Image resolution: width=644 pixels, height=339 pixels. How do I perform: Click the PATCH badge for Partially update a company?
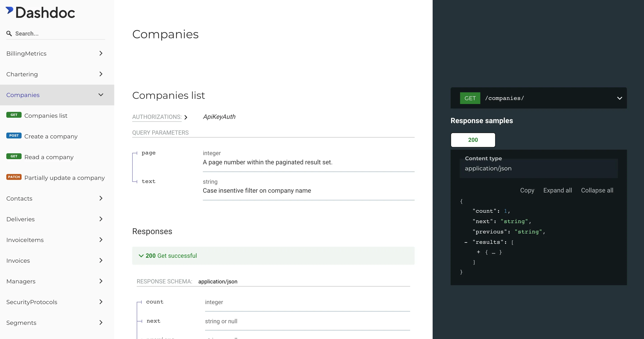[x=14, y=177]
